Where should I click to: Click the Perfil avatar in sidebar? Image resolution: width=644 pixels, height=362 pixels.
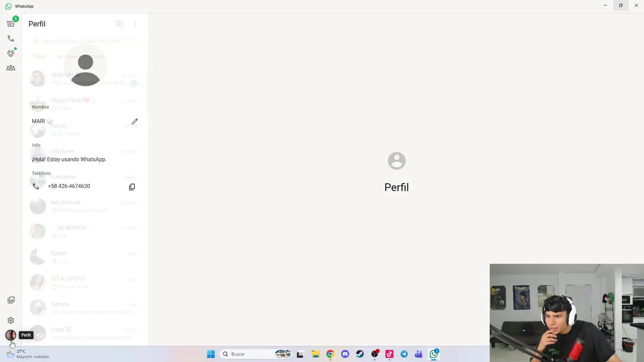coord(11,335)
